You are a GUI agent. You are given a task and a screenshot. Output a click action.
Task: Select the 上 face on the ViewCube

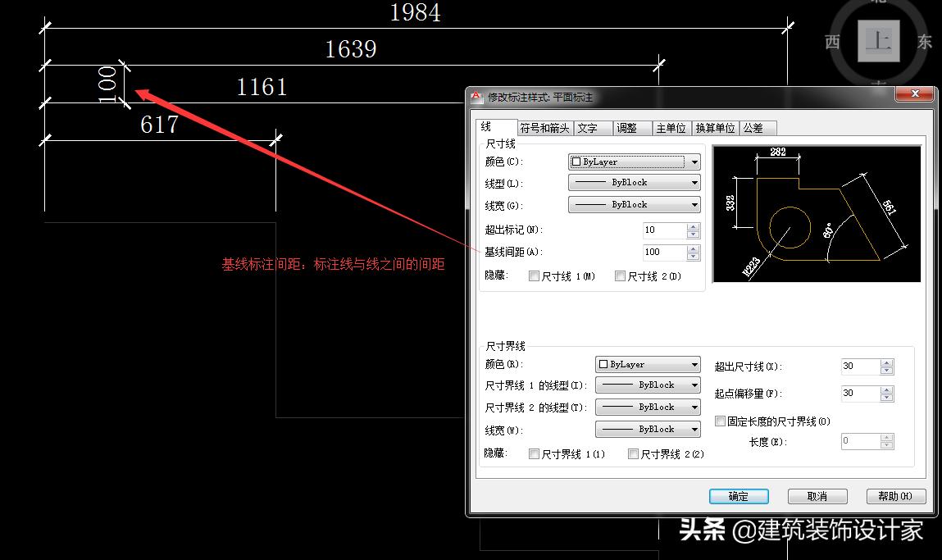click(877, 41)
